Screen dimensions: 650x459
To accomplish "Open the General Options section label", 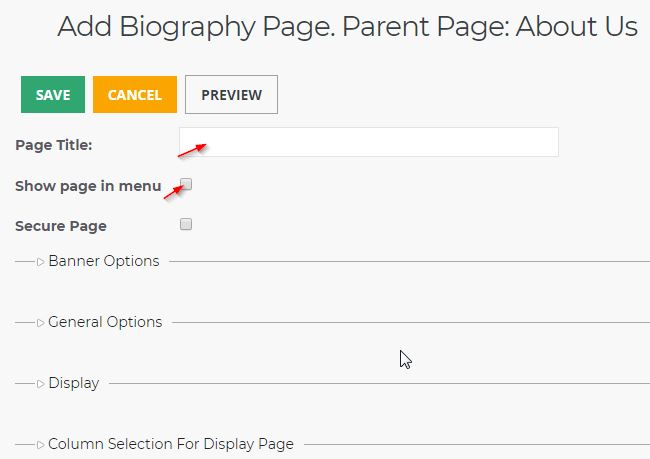I will tap(105, 322).
